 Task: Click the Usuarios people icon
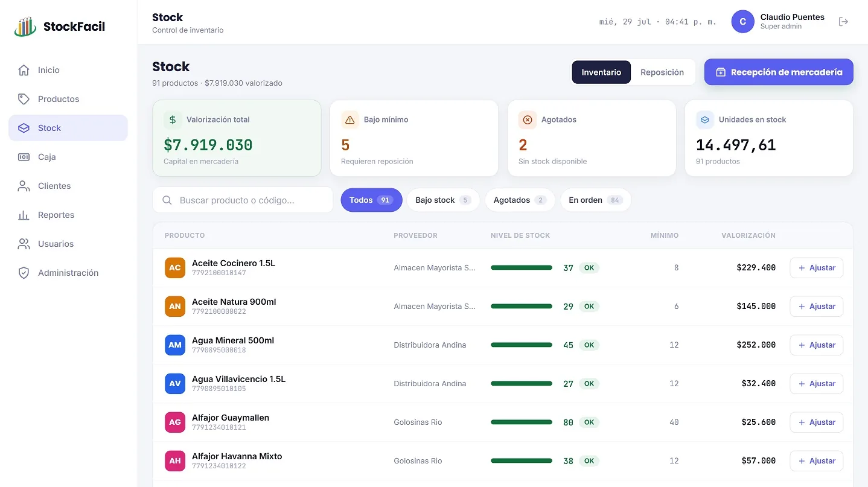pos(24,244)
